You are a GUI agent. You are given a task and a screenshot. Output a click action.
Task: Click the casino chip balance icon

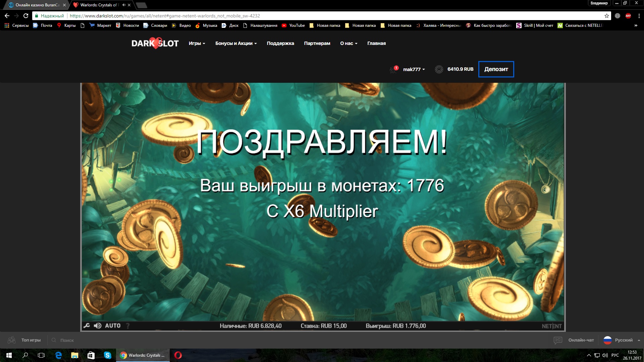(x=439, y=69)
